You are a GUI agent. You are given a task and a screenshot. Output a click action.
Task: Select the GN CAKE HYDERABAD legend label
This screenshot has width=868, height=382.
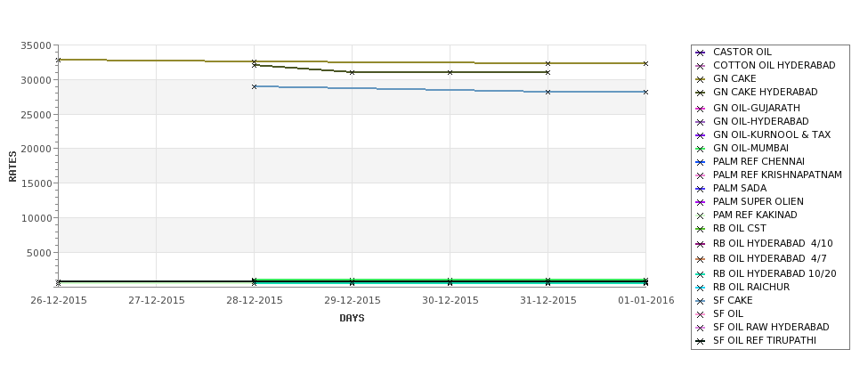pos(765,92)
